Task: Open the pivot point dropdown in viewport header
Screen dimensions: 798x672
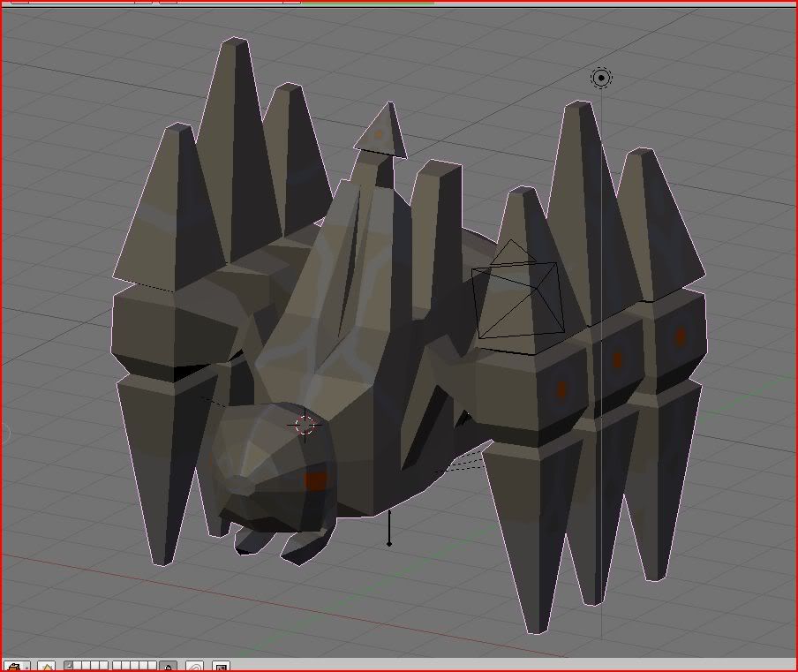Action: pos(14,667)
